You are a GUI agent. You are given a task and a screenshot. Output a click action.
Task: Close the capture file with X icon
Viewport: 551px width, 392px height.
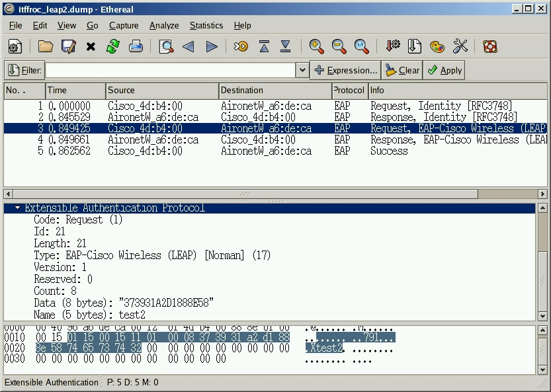click(x=91, y=46)
